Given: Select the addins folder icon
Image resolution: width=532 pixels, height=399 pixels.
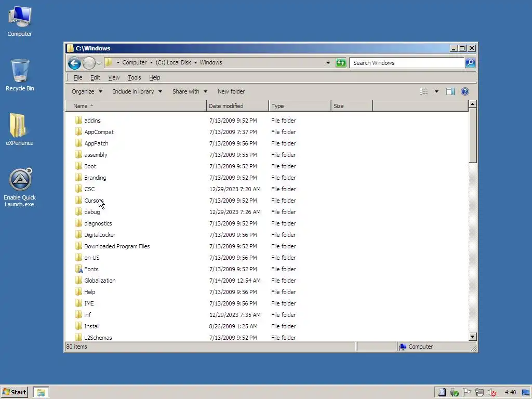Looking at the screenshot, I should (x=78, y=120).
